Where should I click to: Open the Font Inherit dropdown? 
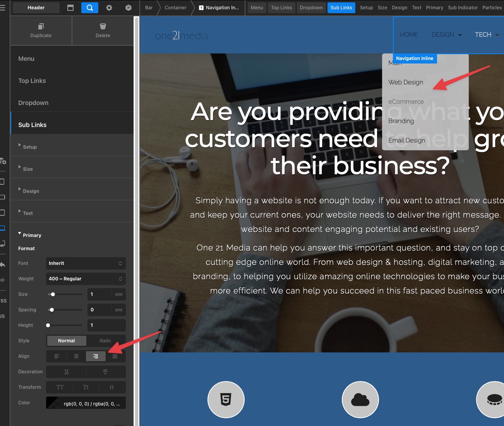(86, 263)
